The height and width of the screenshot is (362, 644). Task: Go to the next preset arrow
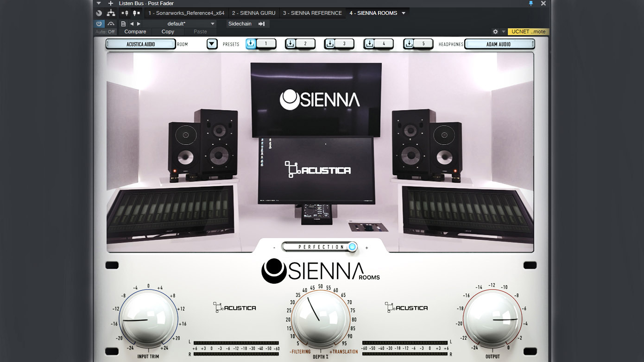(x=138, y=24)
